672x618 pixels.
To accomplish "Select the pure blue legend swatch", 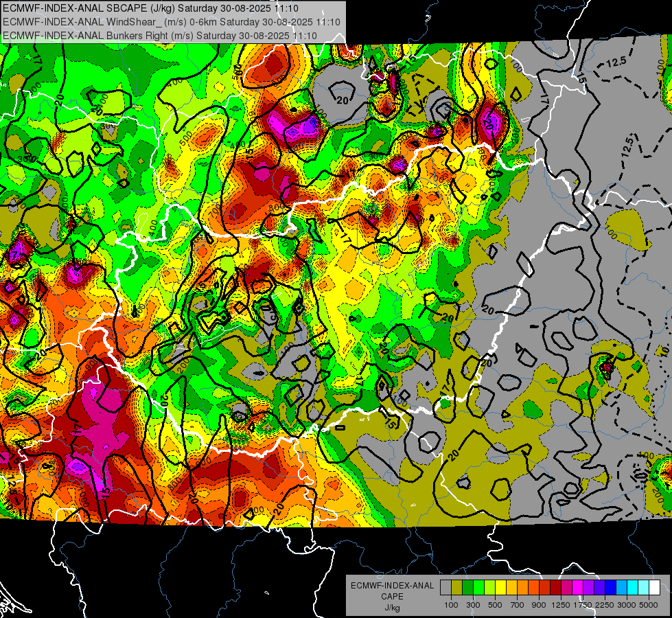I will [x=611, y=588].
